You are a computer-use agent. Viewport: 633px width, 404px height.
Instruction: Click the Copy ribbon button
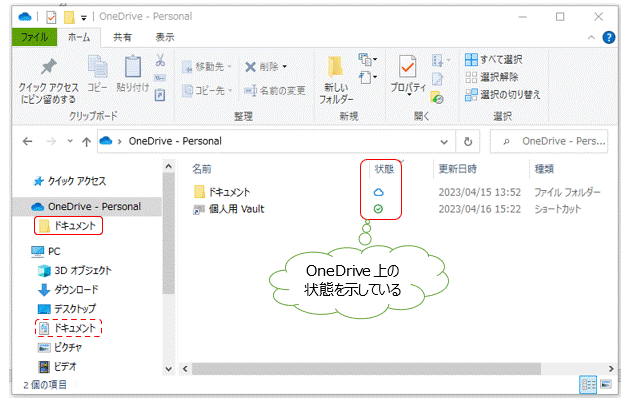[x=97, y=73]
